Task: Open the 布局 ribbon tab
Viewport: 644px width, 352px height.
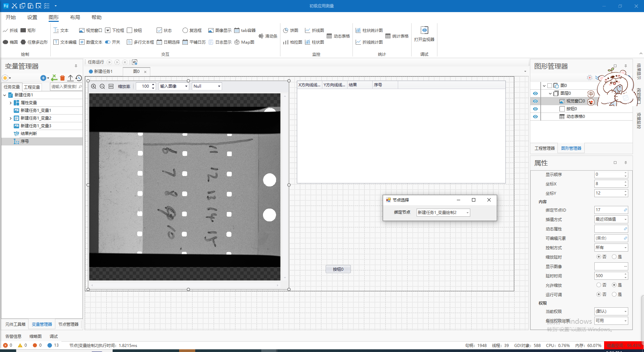Action: click(75, 17)
